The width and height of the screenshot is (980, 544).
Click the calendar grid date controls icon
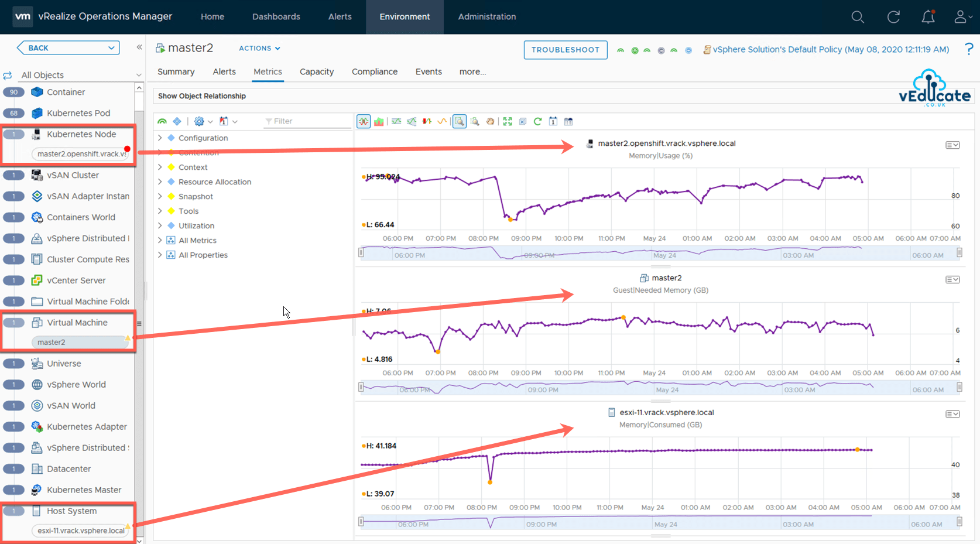568,121
